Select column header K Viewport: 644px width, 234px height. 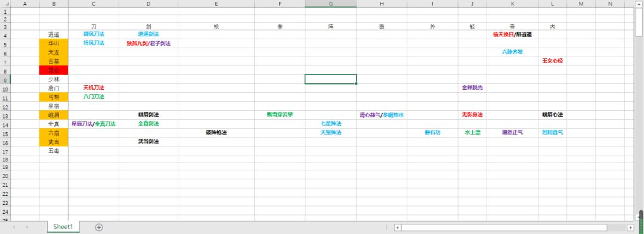(x=513, y=4)
